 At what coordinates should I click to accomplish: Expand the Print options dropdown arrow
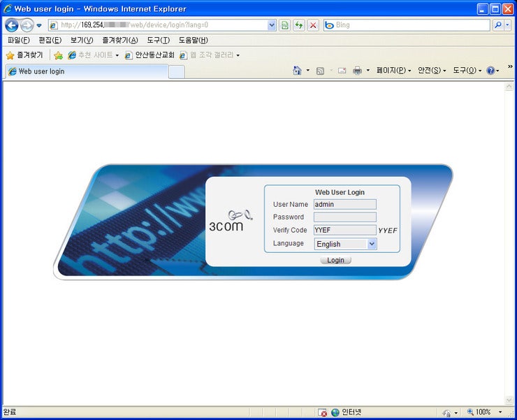coord(368,71)
